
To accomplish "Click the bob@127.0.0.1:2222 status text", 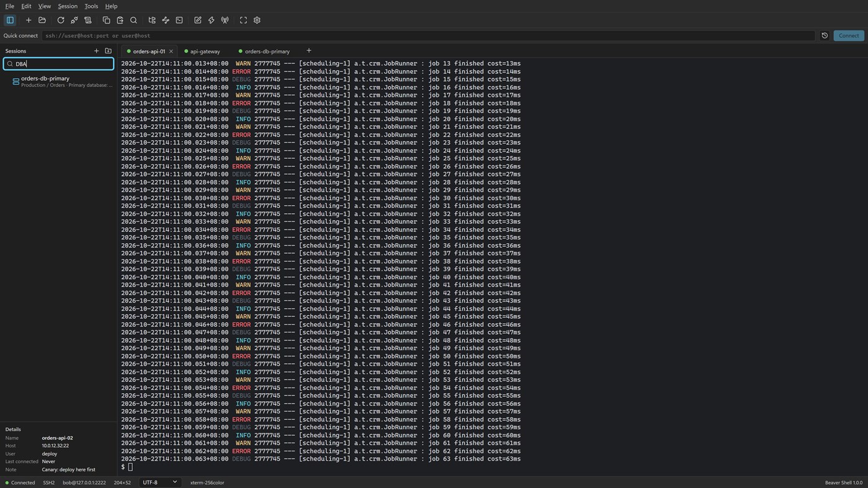I will (84, 482).
